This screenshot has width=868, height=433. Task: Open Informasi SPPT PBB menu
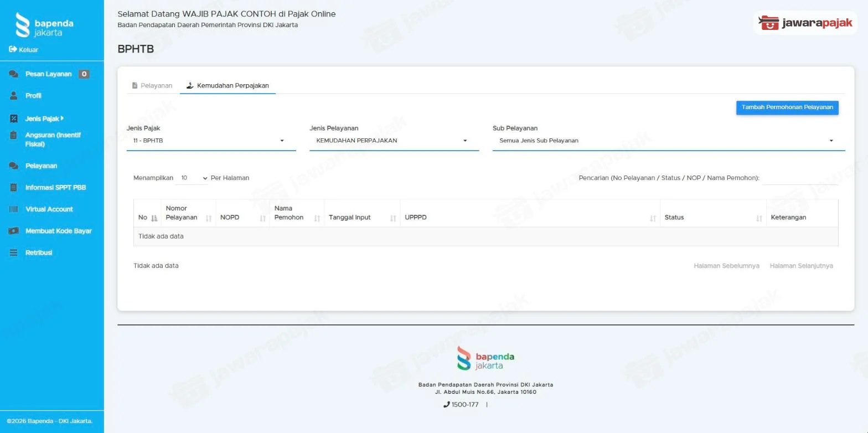click(55, 187)
